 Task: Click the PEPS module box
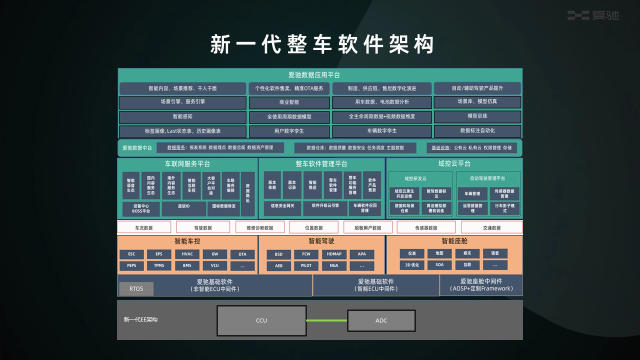coord(131,265)
